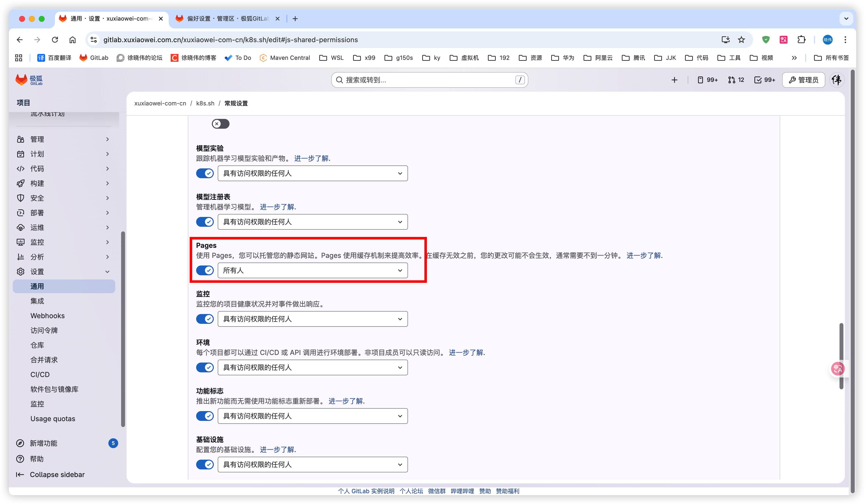Click the floating translate widget icon
This screenshot has width=865, height=504.
(838, 369)
